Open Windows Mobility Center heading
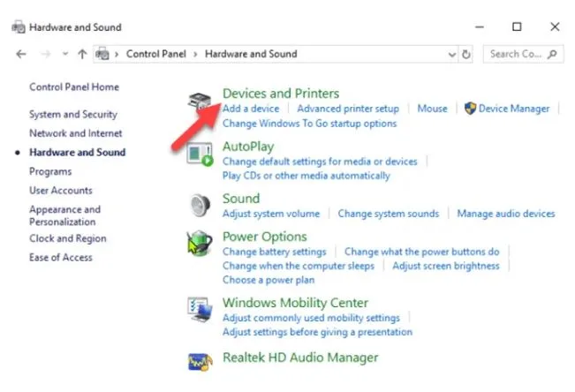575x392 pixels. [x=295, y=303]
